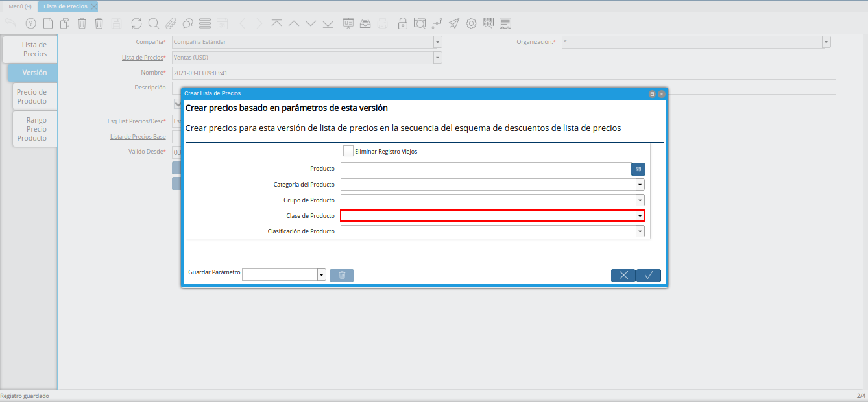Click the trash icon next to Guardar Parámetro
The width and height of the screenshot is (868, 402).
pyautogui.click(x=342, y=275)
